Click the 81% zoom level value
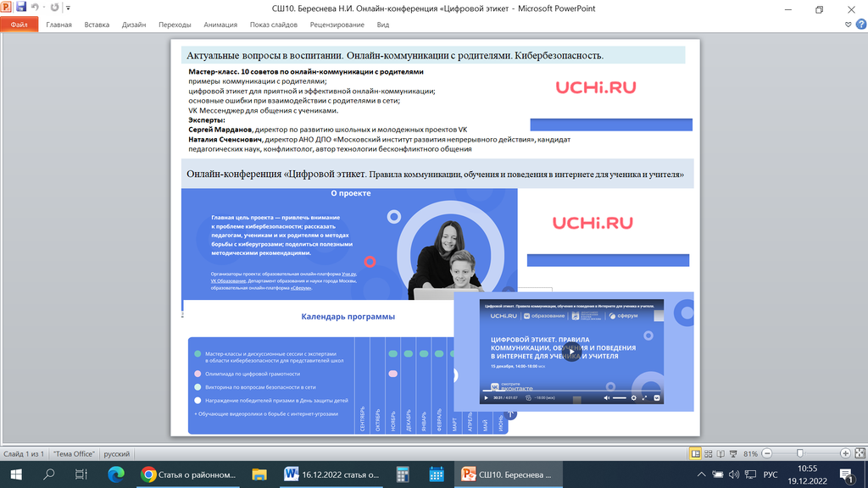Viewport: 868px width, 488px height. 751,454
